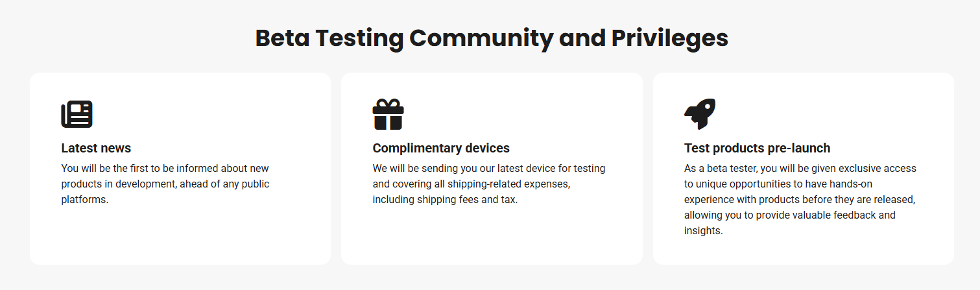980x290 pixels.
Task: Select the Test products pre-launch heading
Action: click(x=757, y=148)
